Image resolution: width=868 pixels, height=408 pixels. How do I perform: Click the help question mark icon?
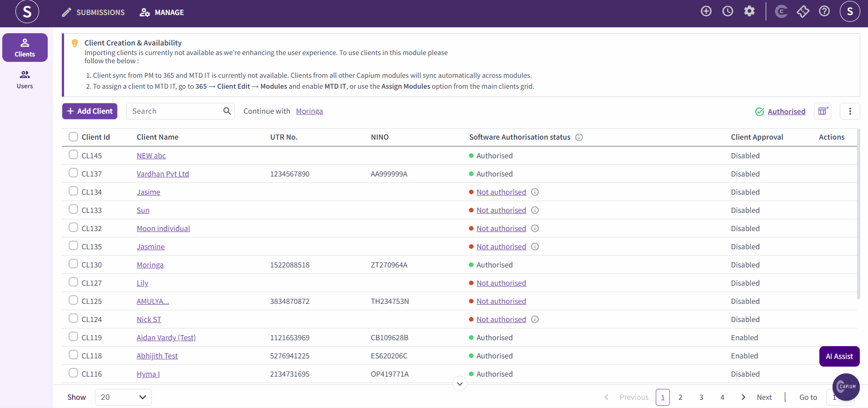824,11
